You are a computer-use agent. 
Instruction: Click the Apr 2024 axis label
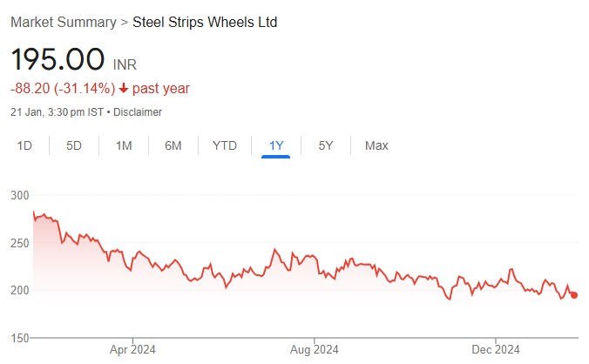(x=133, y=349)
